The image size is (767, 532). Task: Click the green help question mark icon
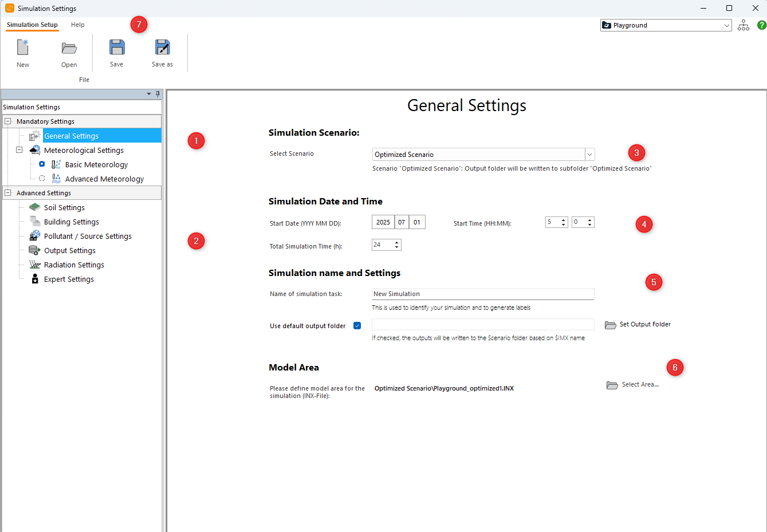click(x=761, y=25)
